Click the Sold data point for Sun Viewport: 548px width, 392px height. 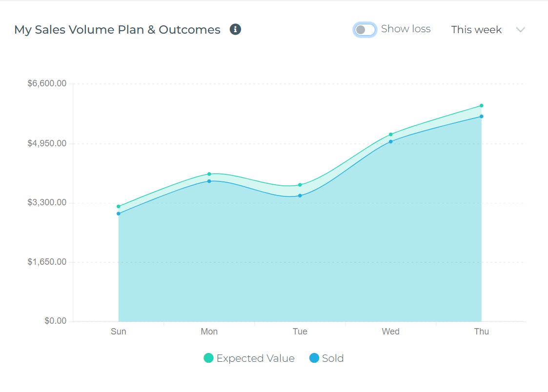[x=119, y=214]
